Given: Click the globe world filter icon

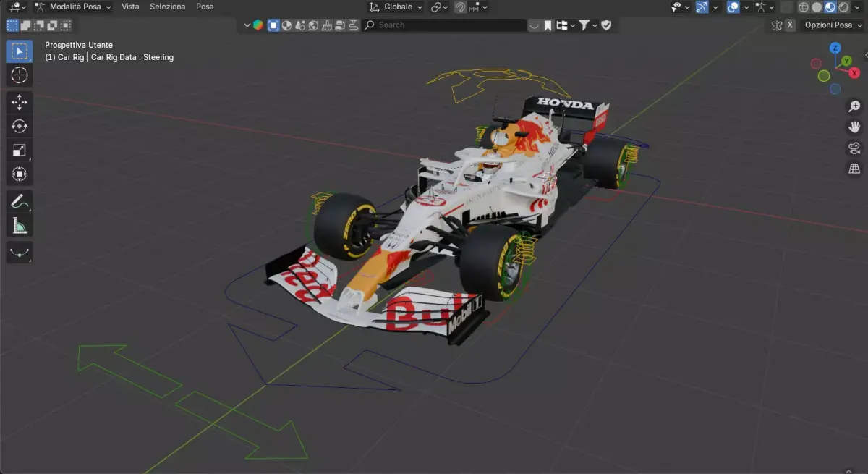Looking at the screenshot, I should (x=312, y=25).
